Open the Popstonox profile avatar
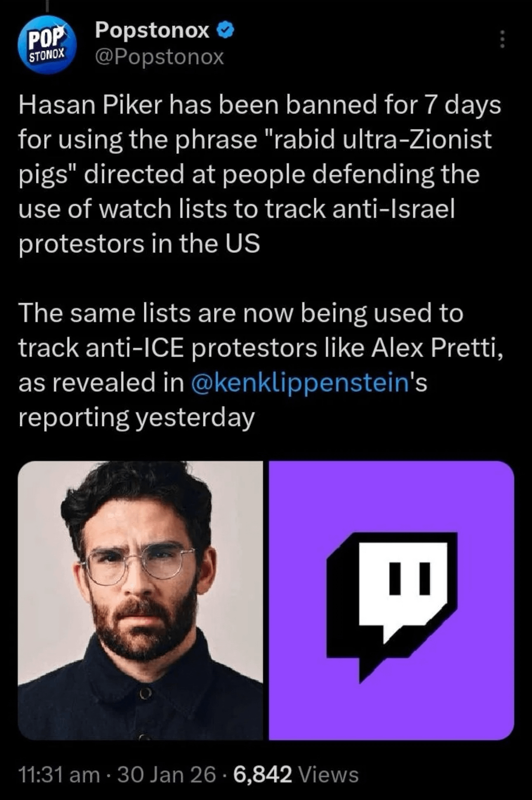This screenshot has height=800, width=532. (47, 45)
